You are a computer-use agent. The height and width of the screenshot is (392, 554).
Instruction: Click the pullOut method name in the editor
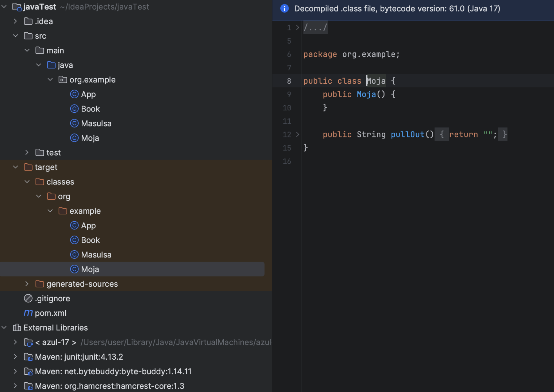(x=407, y=134)
